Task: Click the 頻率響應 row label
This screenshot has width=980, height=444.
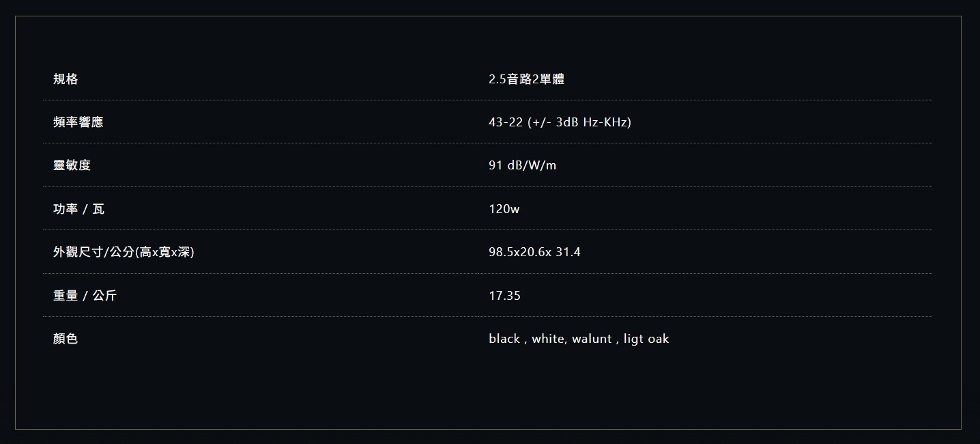Action: click(x=78, y=122)
